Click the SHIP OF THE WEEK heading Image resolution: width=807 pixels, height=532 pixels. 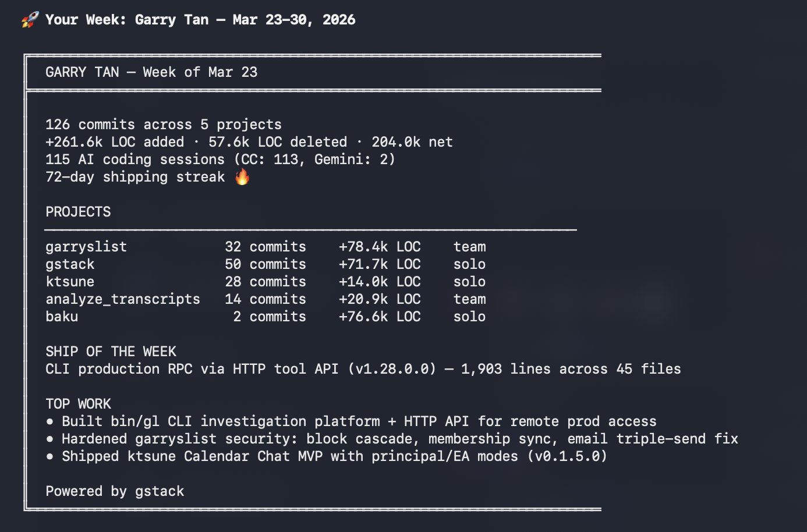(111, 352)
